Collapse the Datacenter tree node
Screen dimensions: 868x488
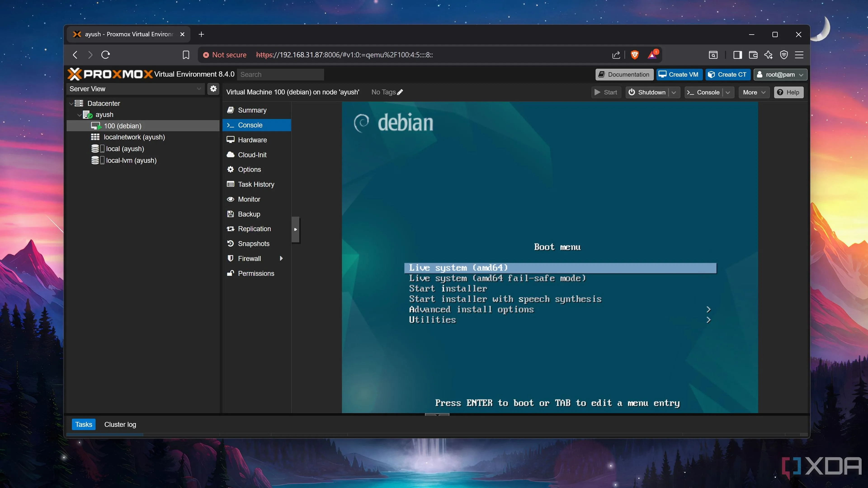(71, 104)
